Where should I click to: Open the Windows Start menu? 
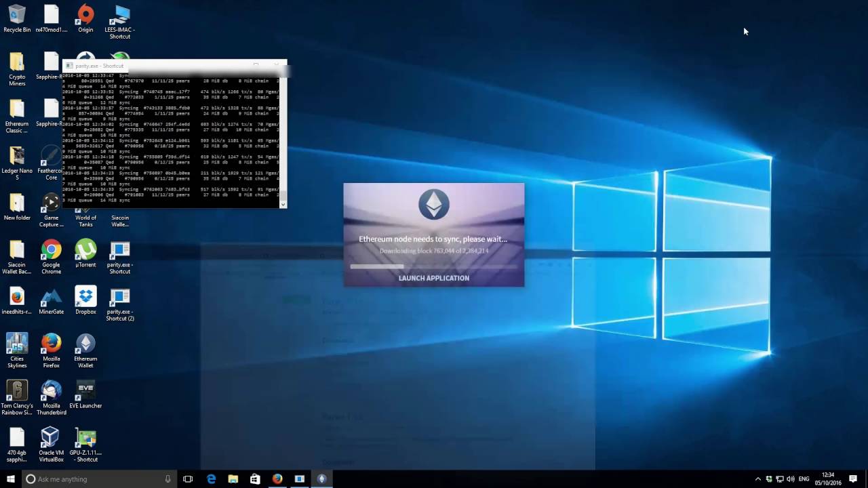click(11, 479)
